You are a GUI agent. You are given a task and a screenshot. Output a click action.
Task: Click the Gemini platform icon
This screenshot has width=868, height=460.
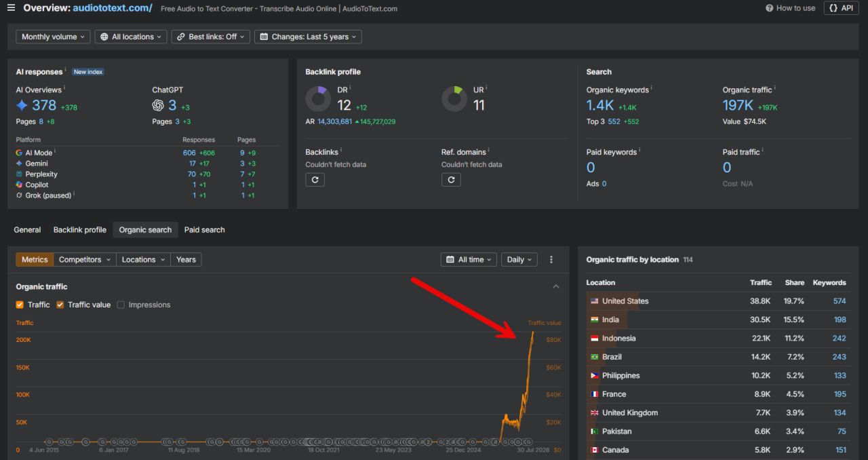20,164
